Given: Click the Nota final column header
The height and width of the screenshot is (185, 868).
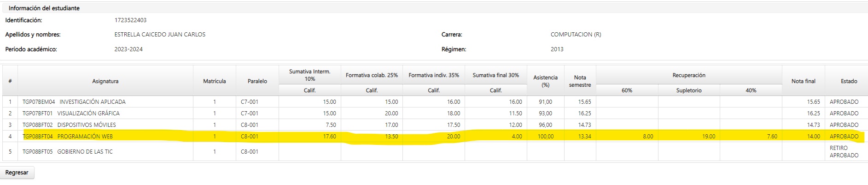Looking at the screenshot, I should coord(804,81).
